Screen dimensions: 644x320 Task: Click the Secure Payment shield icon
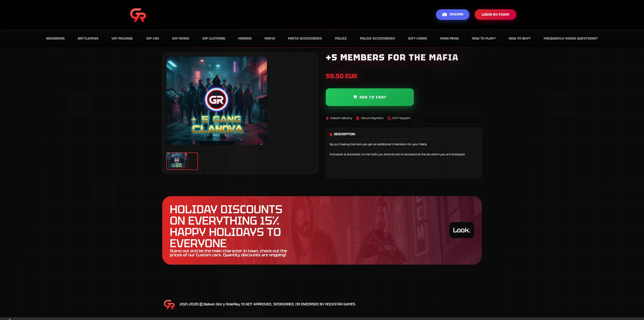[x=358, y=118]
